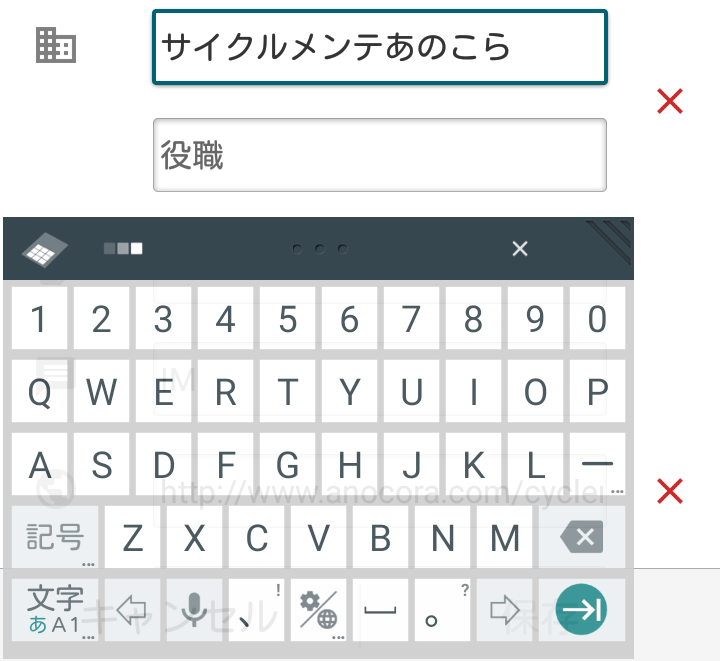
Task: Remove website entry with lower red X
Action: pyautogui.click(x=670, y=491)
